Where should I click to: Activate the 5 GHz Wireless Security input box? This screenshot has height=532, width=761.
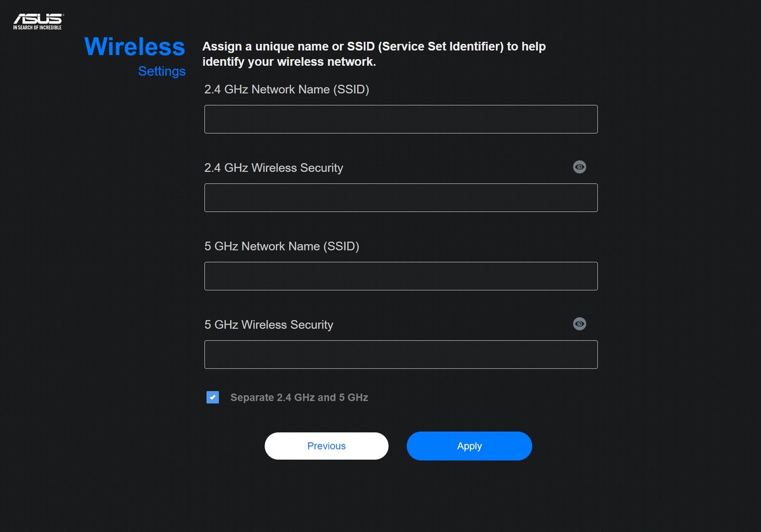click(x=401, y=354)
